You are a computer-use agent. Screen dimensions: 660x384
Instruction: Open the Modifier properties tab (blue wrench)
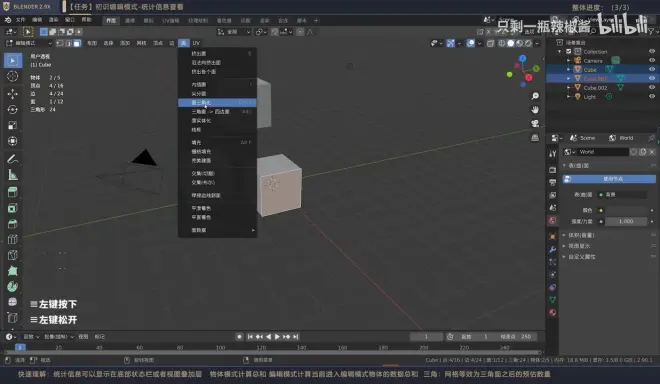[553, 249]
